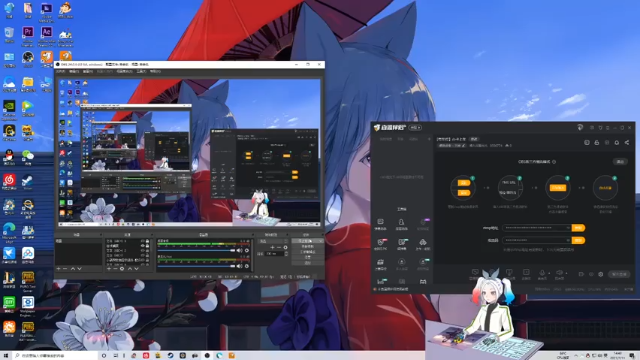Click the start streaming button in OBS controls

pos(307,241)
